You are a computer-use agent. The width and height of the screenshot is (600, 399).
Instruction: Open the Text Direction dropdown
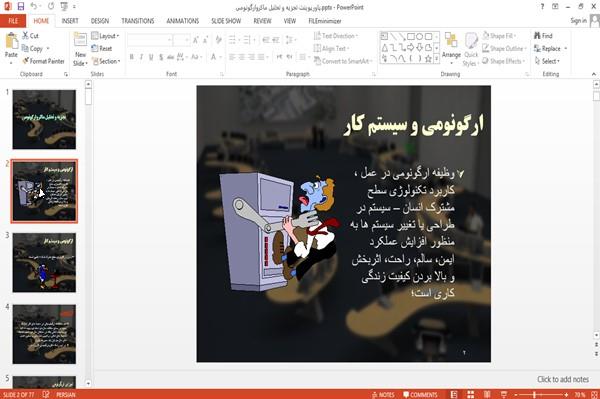336,36
